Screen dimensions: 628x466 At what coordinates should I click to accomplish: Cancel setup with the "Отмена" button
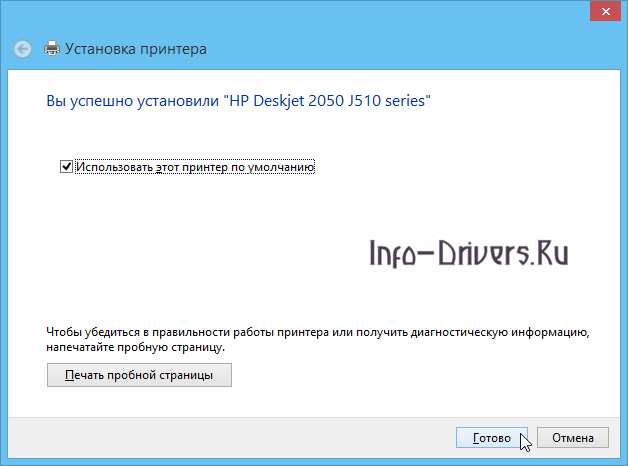tap(572, 438)
